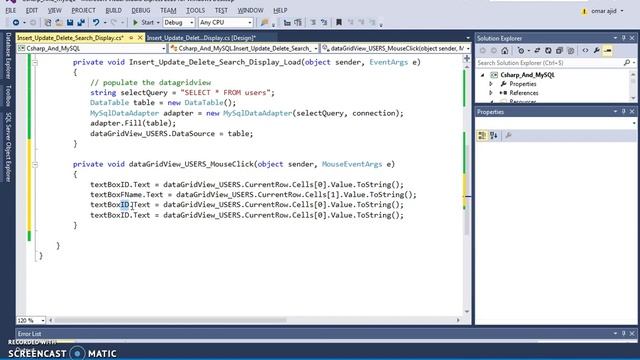This screenshot has height=360, width=640.
Task: Open the SQL Server Object Explorer side tab
Action: [x=8, y=147]
